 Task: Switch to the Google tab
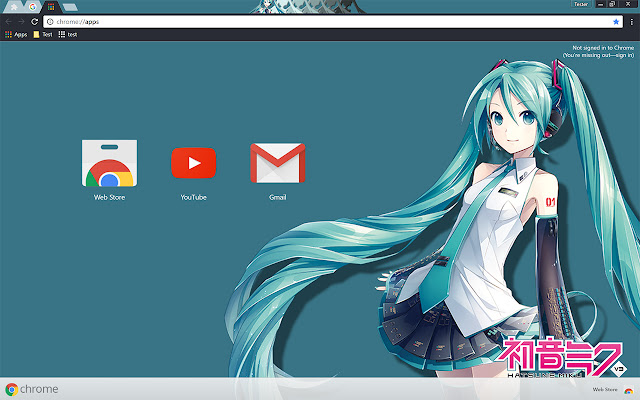(32, 7)
